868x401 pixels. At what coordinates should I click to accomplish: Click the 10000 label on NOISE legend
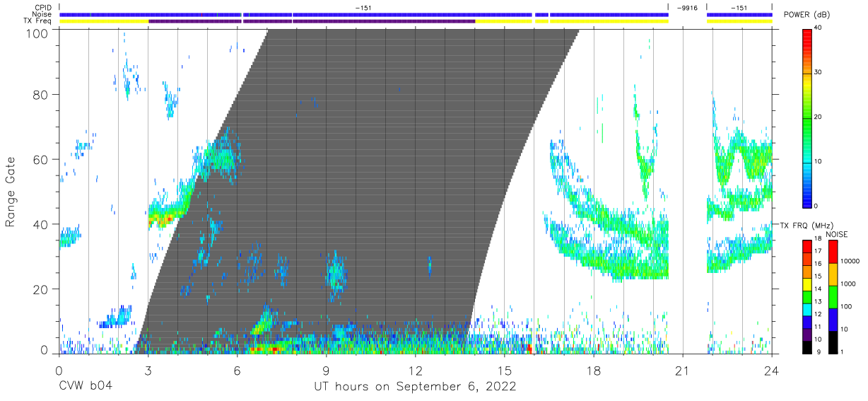tap(850, 262)
